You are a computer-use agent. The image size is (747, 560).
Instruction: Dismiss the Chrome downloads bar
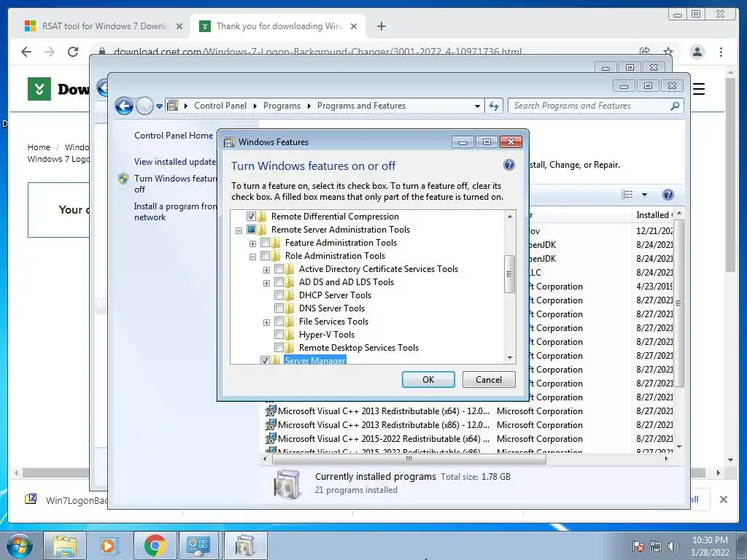(723, 499)
